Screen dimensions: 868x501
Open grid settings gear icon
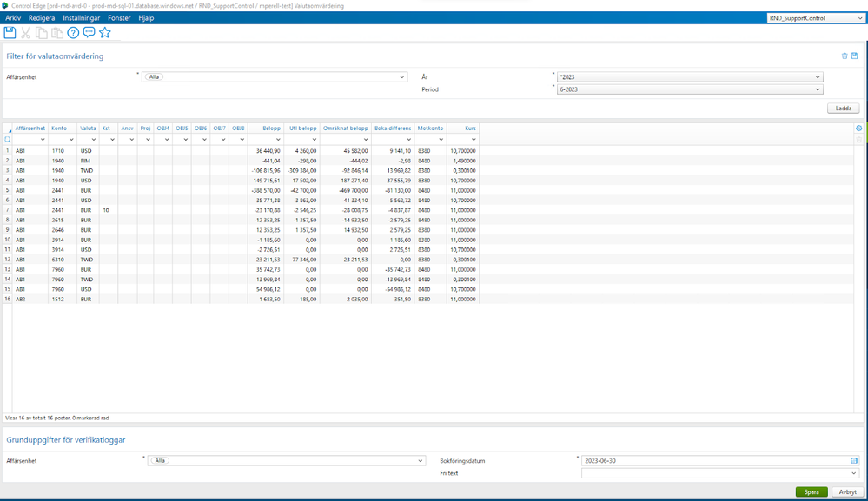point(859,129)
